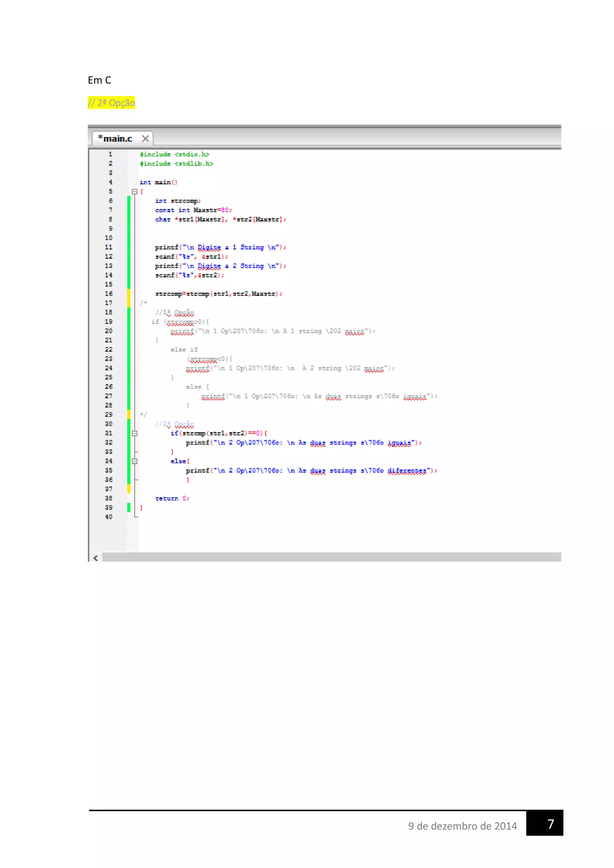Click the green change marker beside line 39

click(129, 507)
